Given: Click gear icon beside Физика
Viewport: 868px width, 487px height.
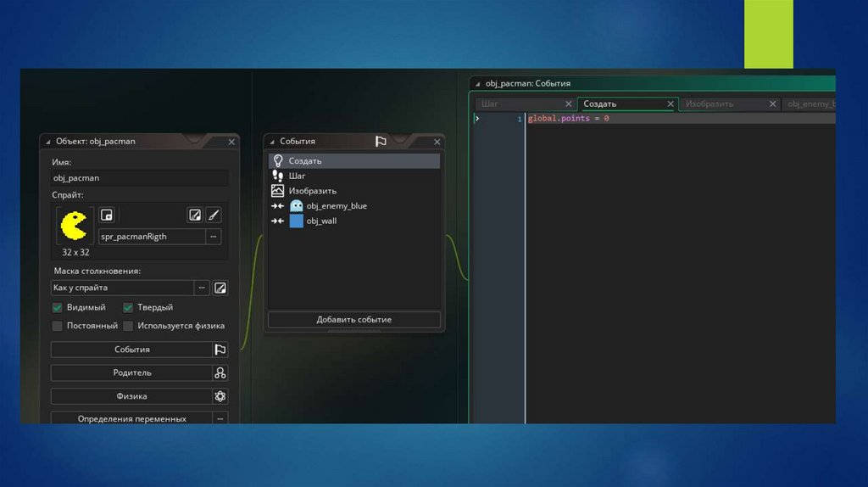Looking at the screenshot, I should click(220, 396).
